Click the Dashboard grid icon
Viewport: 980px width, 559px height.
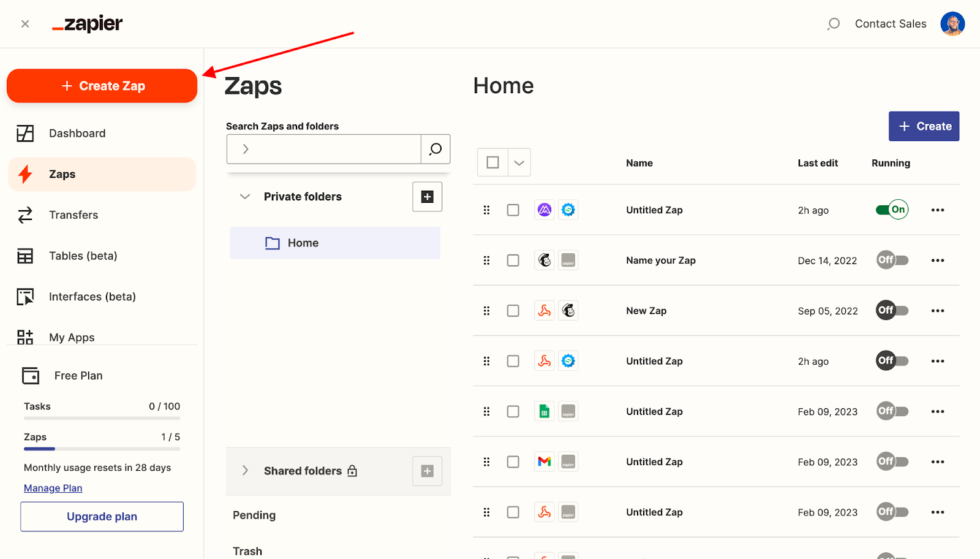click(x=25, y=133)
